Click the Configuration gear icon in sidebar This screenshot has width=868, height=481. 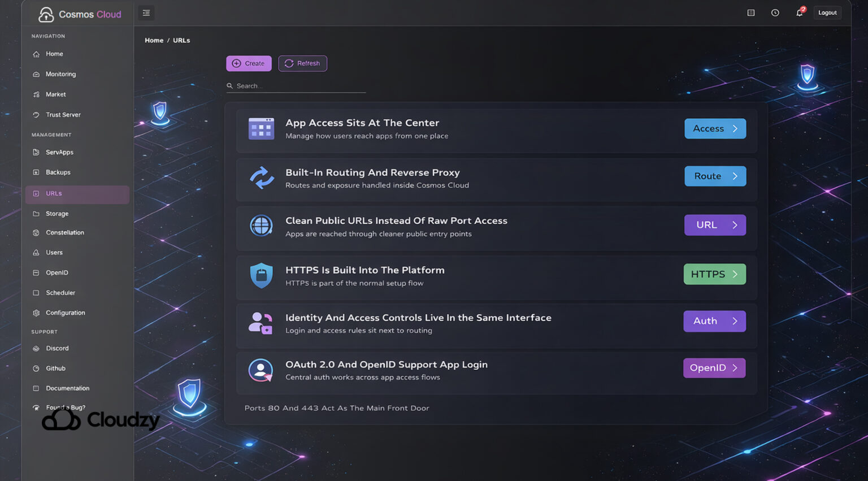(x=36, y=313)
